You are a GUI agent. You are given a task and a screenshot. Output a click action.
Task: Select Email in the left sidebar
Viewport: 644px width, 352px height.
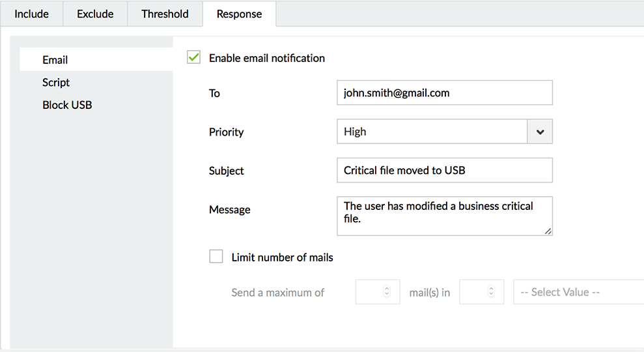coord(55,60)
